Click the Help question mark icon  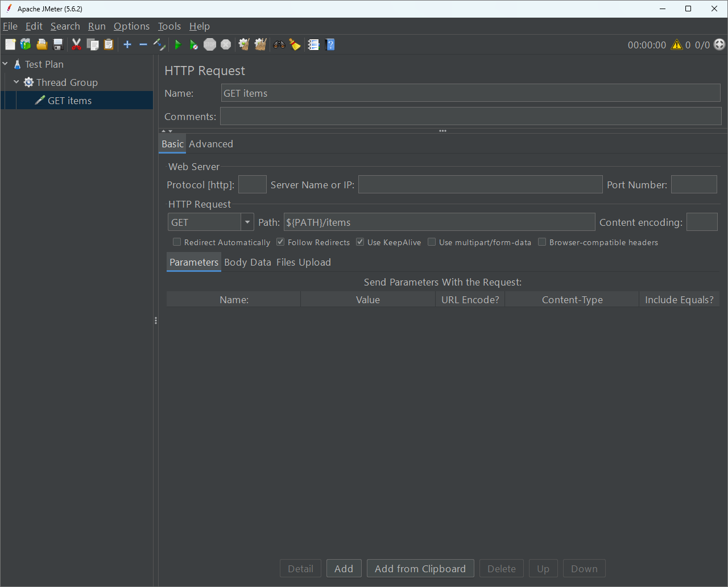tap(330, 44)
